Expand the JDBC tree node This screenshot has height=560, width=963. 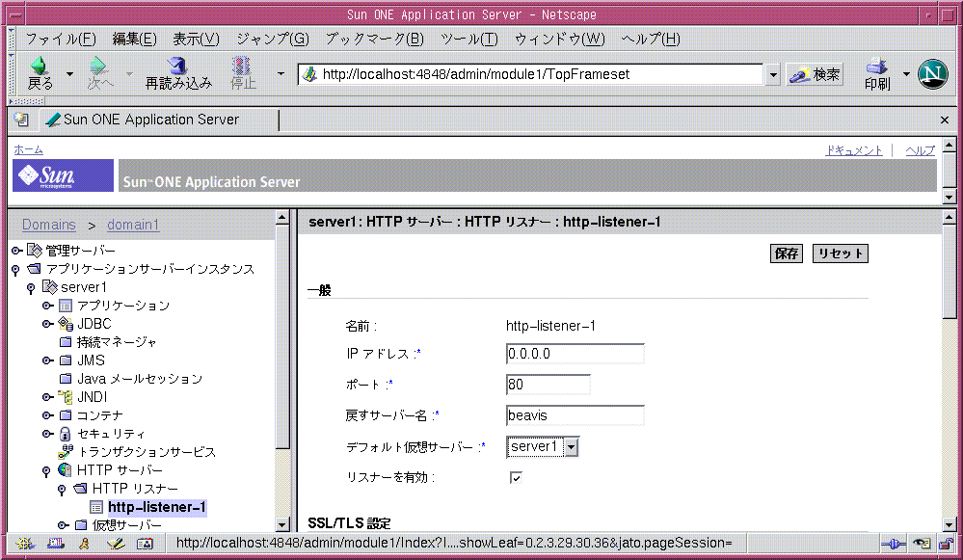(47, 324)
